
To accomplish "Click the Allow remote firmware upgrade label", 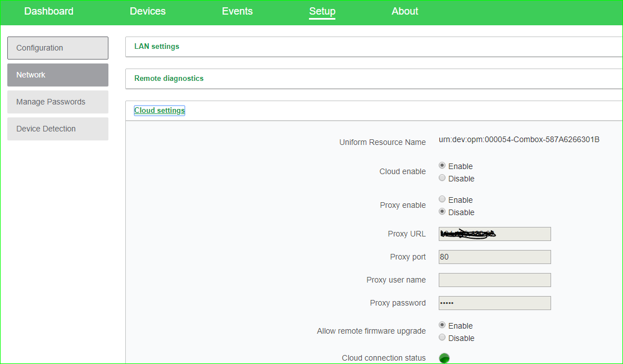I will tap(371, 331).
